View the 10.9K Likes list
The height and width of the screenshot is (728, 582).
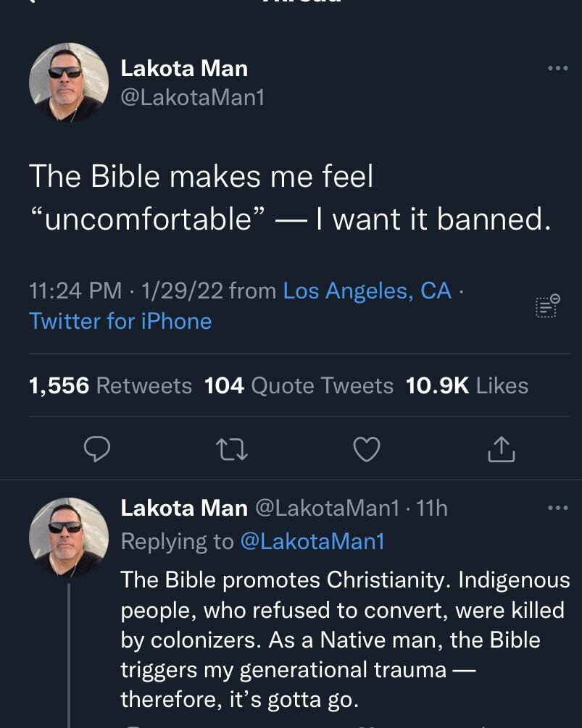pos(467,385)
